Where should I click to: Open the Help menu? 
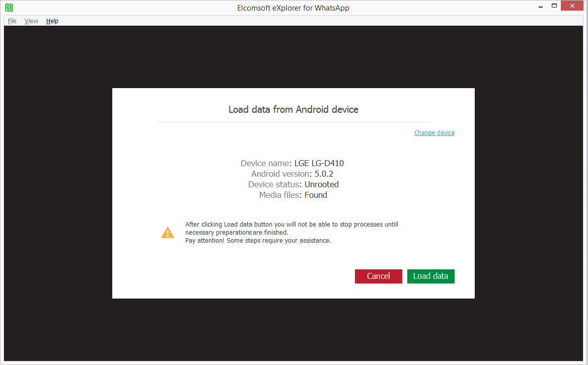click(x=52, y=21)
